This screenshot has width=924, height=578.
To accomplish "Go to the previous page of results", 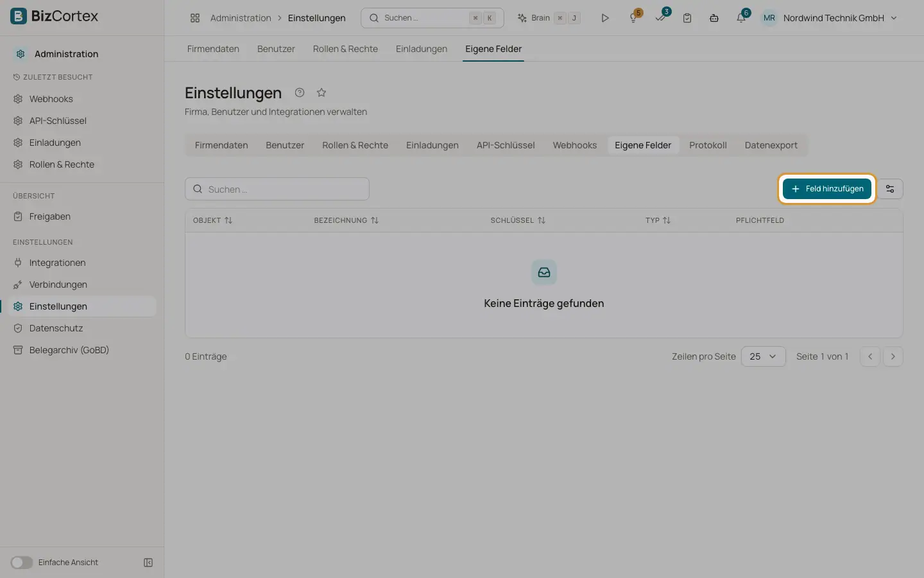I will pos(870,356).
